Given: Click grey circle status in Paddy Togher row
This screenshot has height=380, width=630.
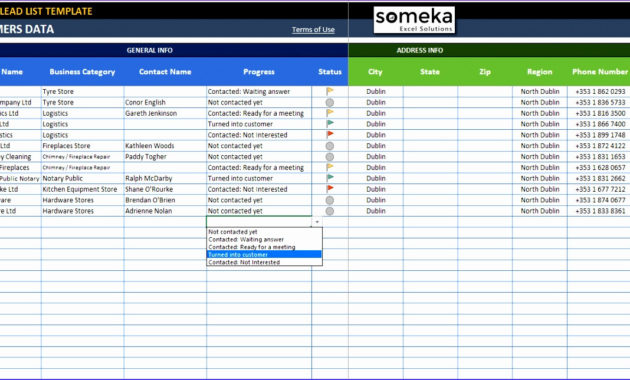Looking at the screenshot, I should tap(330, 157).
